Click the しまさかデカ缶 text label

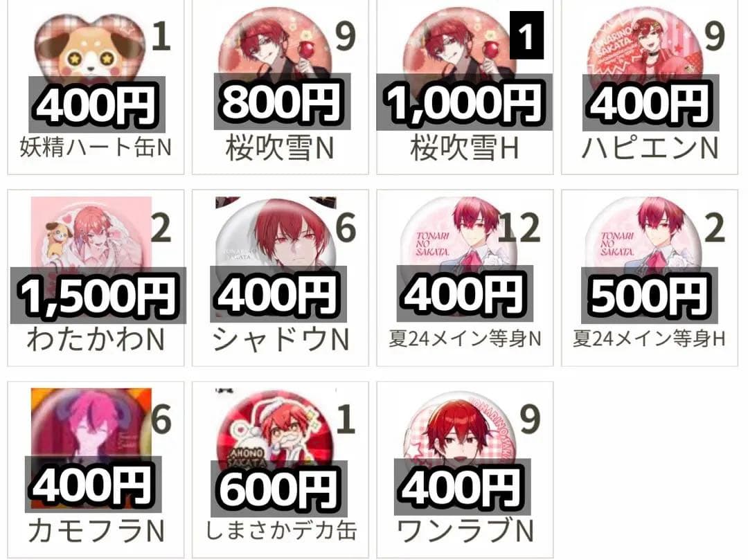click(281, 530)
